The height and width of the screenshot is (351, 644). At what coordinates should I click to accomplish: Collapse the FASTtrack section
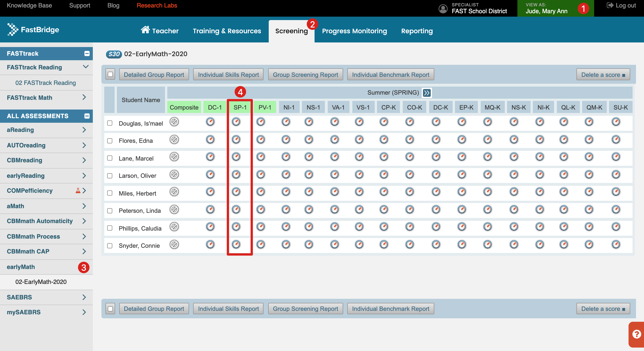87,53
